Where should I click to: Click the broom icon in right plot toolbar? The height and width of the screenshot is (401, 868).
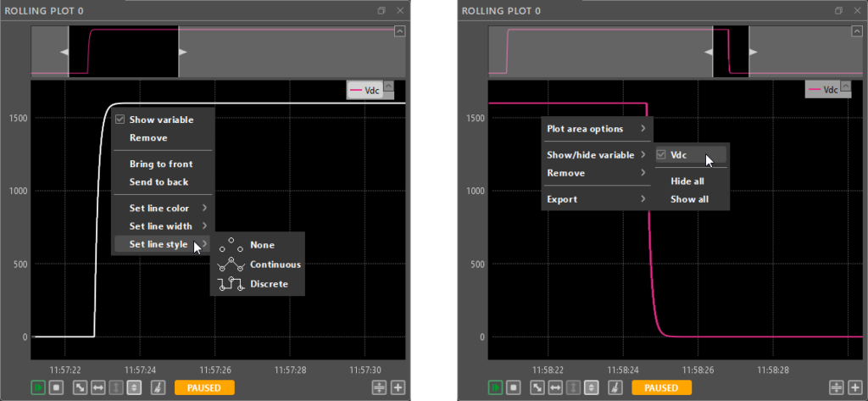click(x=615, y=387)
